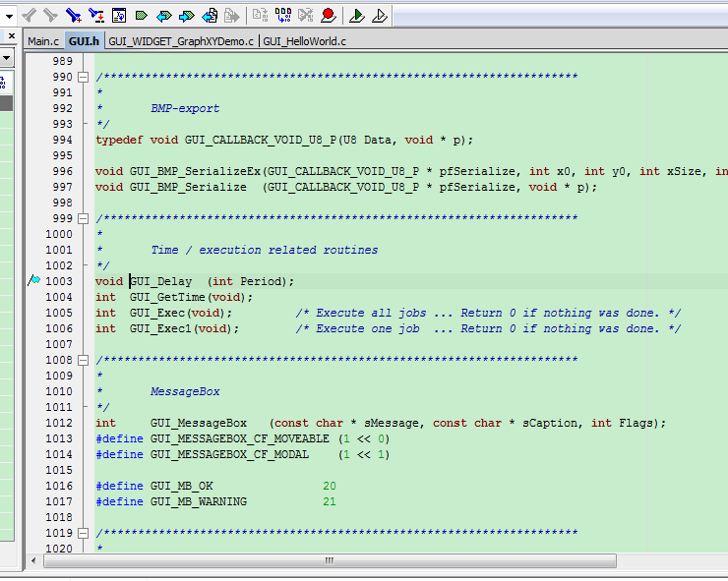Viewport: 728px width, 581px height.
Task: Open Replace via the flashlight with red arrow
Action: point(96,16)
